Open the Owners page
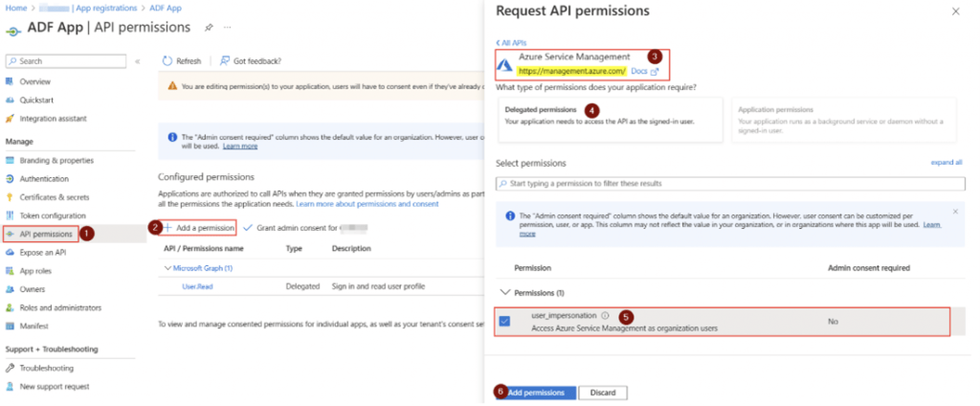This screenshot has width=980, height=406. point(33,289)
